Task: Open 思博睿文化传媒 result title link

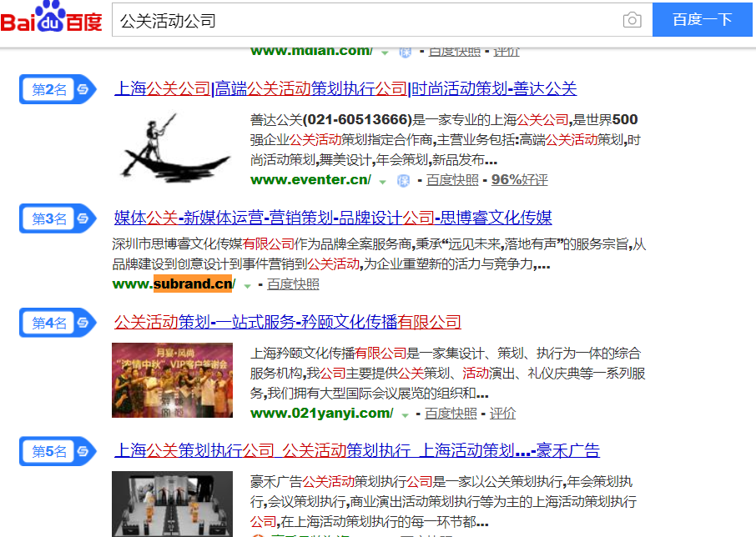Action: click(333, 218)
